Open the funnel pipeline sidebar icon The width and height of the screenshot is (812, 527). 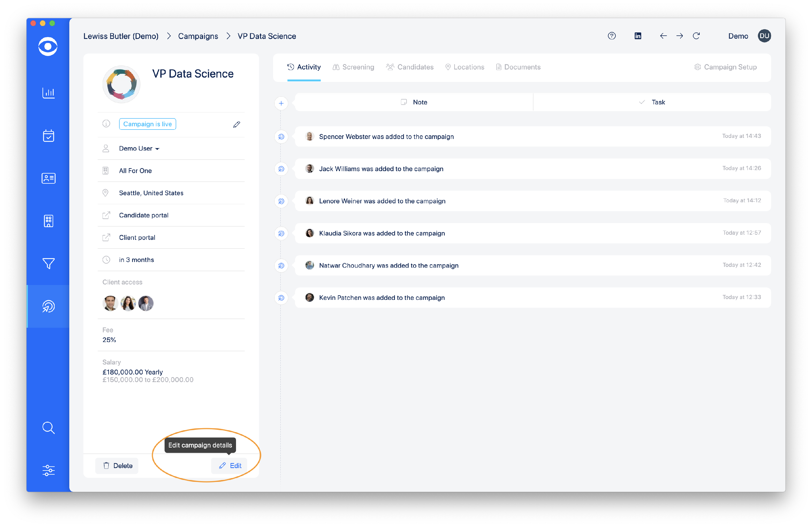click(x=48, y=263)
